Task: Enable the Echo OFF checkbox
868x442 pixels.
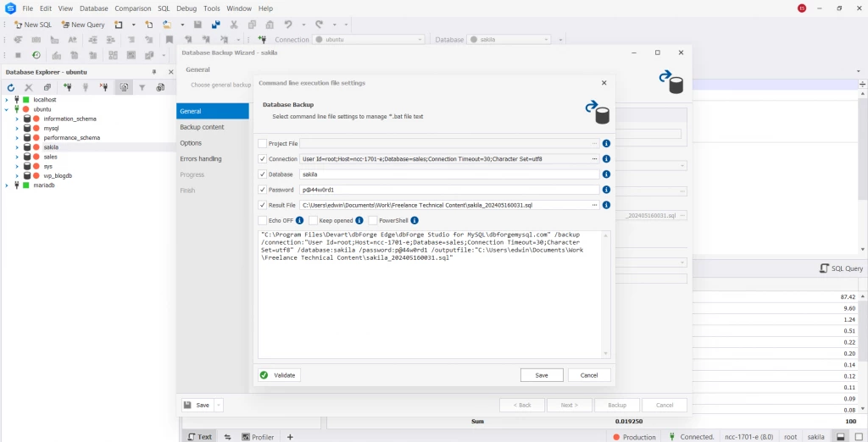Action: 263,220
